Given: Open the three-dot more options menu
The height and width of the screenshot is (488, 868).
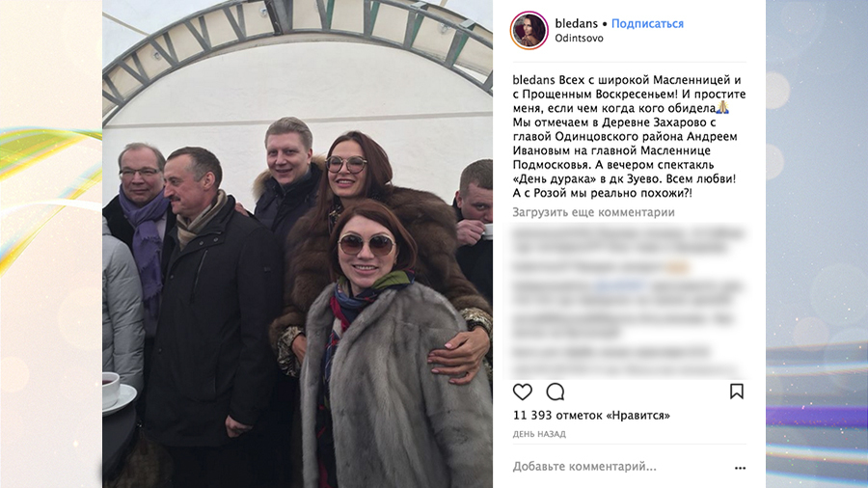Looking at the screenshot, I should coord(740,468).
